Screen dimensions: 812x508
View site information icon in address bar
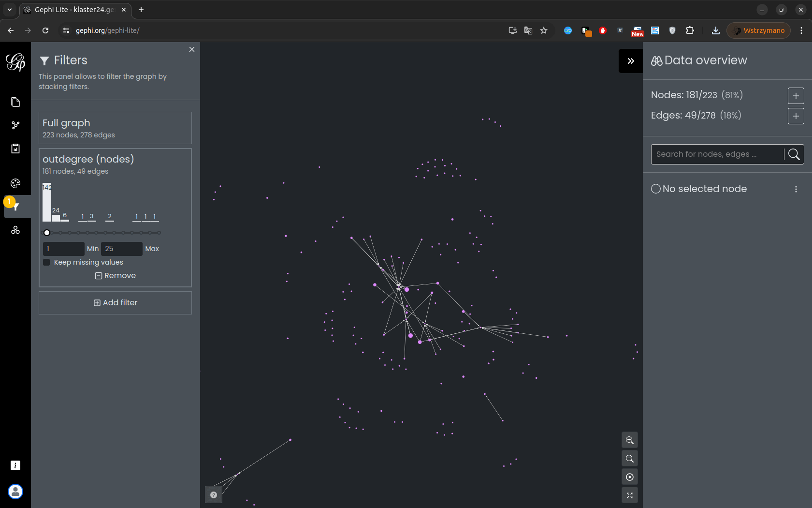66,30
